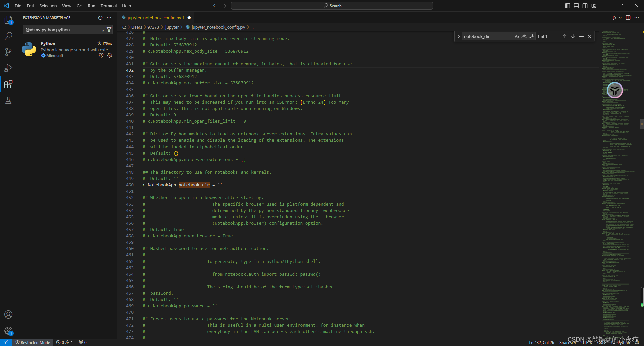Click 97273 breadcrumb segment
644x346 pixels.
pyautogui.click(x=153, y=27)
